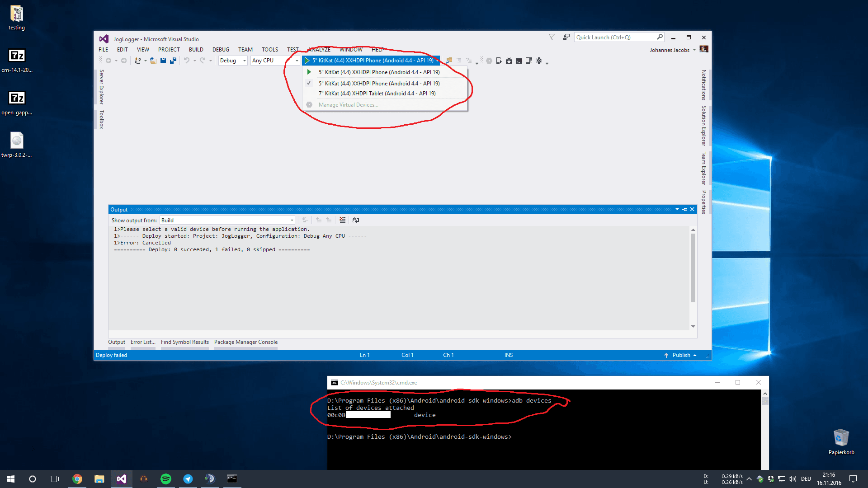Click the user account avatar picture
The width and height of the screenshot is (868, 488).
click(704, 49)
